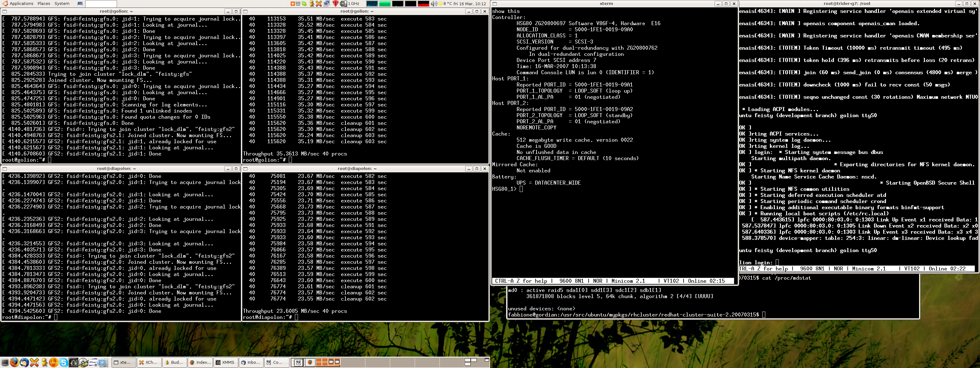This screenshot has width=980, height=368.
Task: Click the xterm window title bar
Action: (x=606, y=3)
